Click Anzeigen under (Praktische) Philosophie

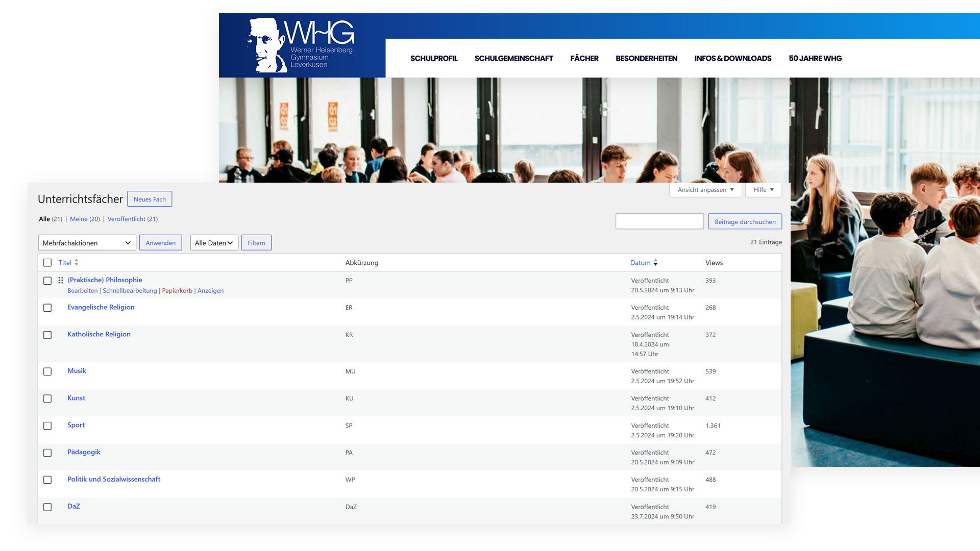[210, 291]
